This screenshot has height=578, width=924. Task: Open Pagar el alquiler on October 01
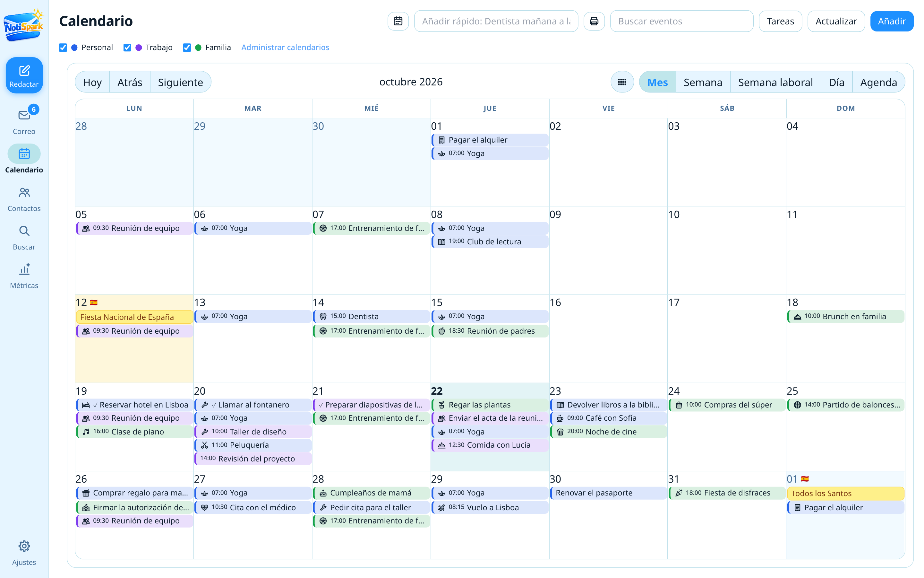[x=490, y=140]
